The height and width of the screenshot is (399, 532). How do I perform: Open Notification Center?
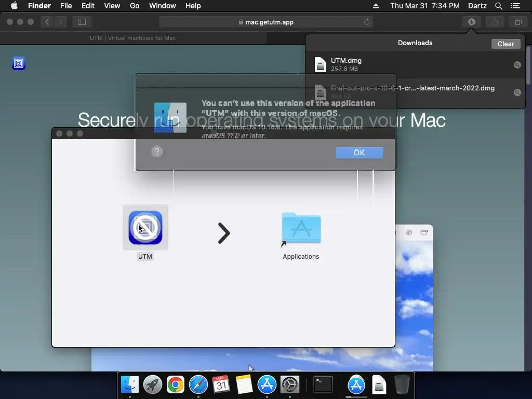click(515, 6)
